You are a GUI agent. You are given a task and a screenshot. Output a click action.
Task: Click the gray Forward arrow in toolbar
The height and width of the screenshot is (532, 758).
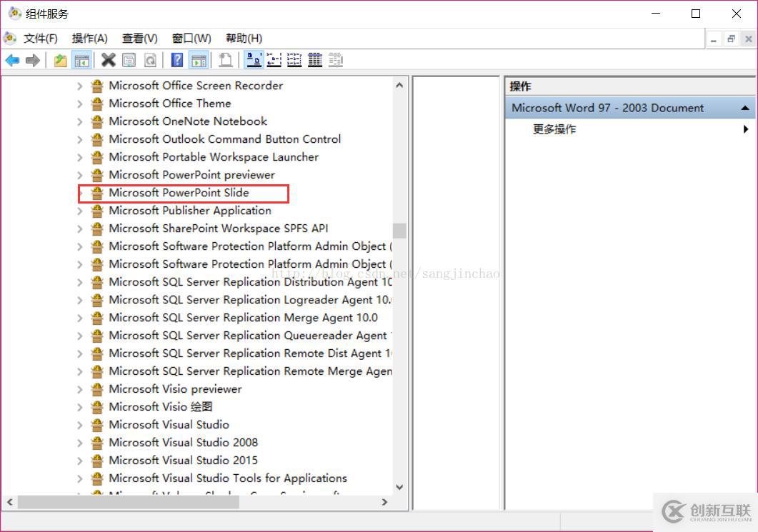33,61
